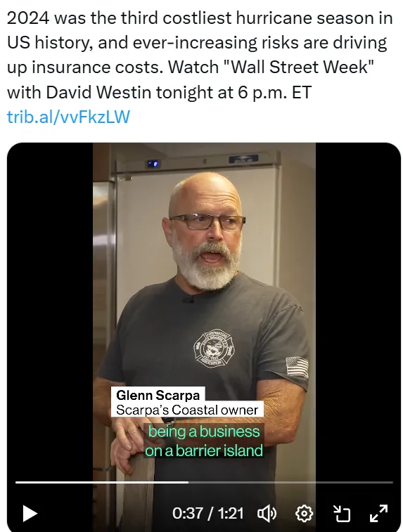This screenshot has width=403, height=532.
Task: Click the progress bar's current position end
Action: point(188,482)
